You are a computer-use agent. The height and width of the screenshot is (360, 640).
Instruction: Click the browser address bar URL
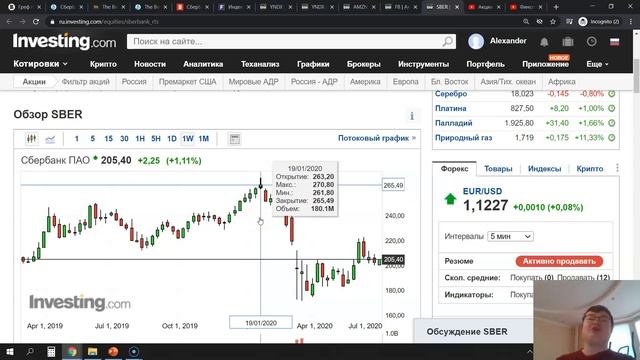click(x=108, y=22)
